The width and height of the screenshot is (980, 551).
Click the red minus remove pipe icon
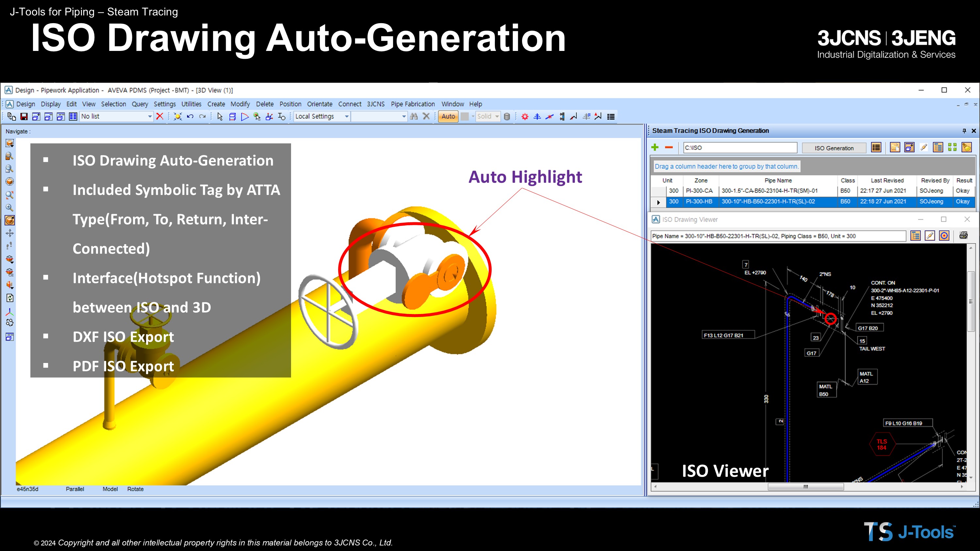[669, 148]
